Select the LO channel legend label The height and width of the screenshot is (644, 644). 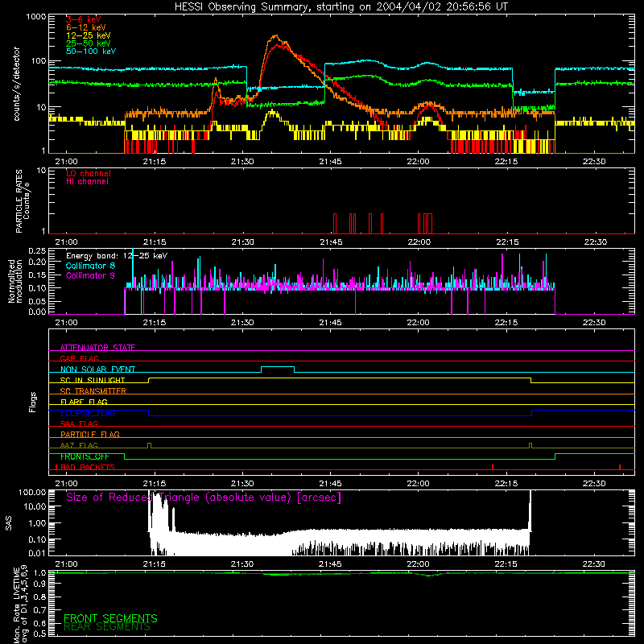pos(89,173)
